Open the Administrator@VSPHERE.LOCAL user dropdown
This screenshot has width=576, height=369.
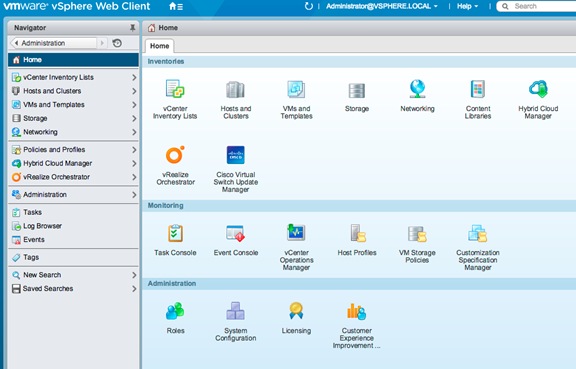[x=382, y=6]
